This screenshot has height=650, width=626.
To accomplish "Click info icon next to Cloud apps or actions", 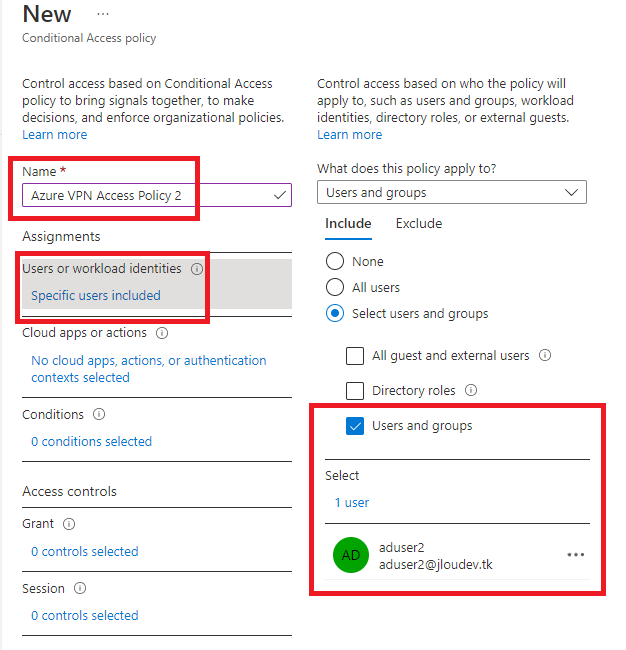I will pyautogui.click(x=162, y=333).
